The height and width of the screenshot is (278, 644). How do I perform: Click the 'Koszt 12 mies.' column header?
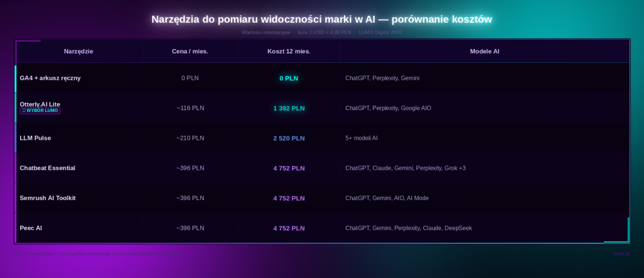click(x=289, y=52)
